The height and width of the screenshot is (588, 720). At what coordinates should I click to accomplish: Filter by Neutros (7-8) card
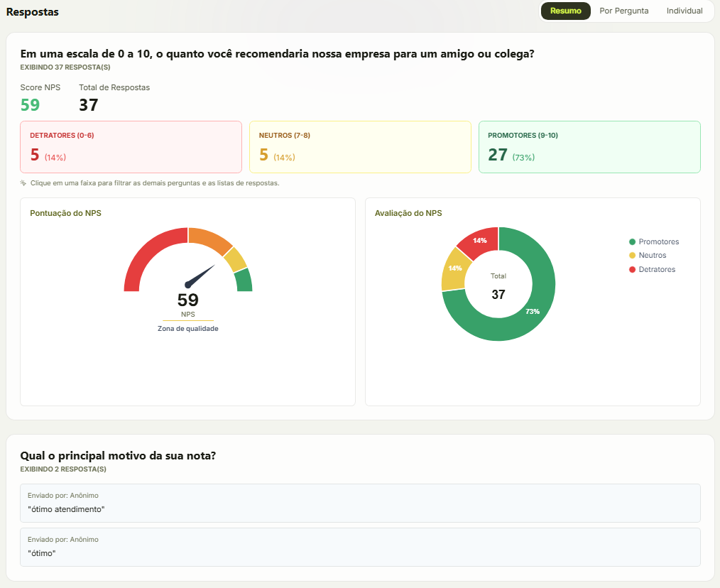(360, 147)
